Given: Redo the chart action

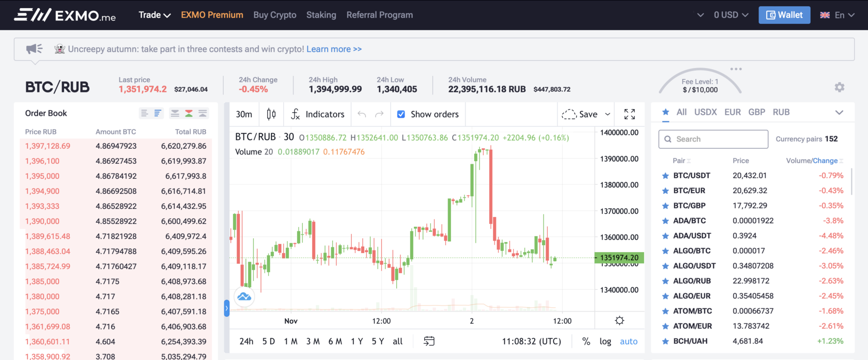Looking at the screenshot, I should tap(379, 114).
